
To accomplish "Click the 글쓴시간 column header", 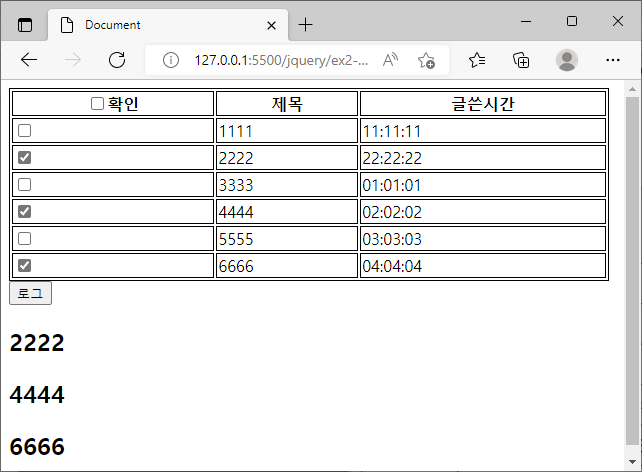I will 483,104.
